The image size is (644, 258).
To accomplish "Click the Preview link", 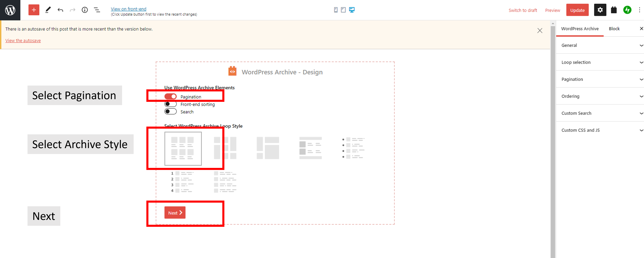I will [553, 10].
